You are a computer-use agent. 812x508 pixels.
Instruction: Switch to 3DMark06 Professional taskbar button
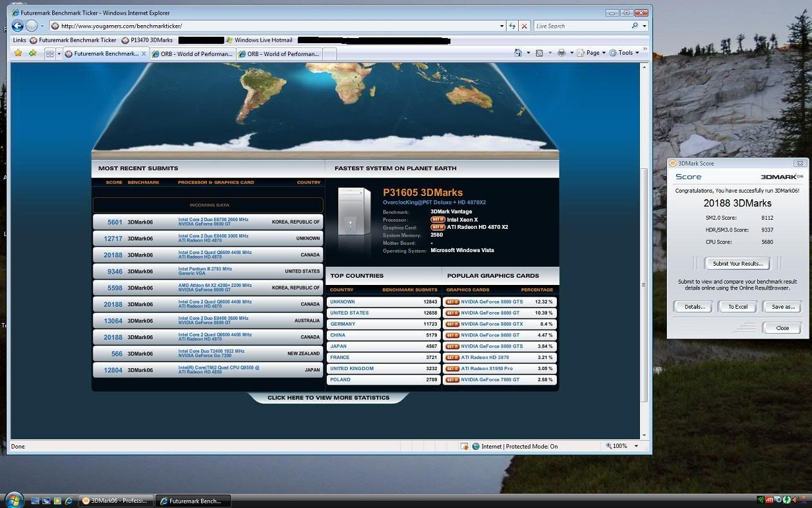[117, 501]
